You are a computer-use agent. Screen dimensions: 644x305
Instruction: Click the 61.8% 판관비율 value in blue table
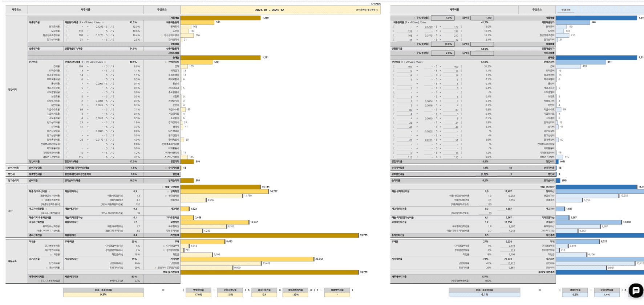[485, 62]
